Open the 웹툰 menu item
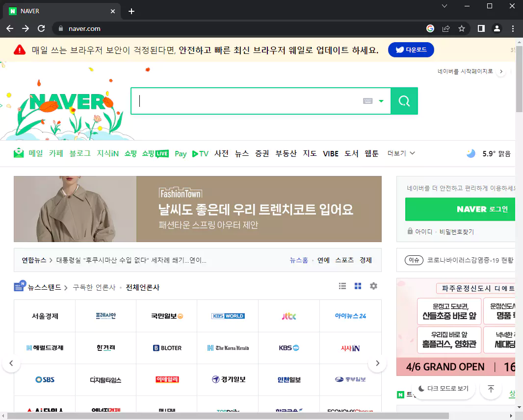 (371, 153)
